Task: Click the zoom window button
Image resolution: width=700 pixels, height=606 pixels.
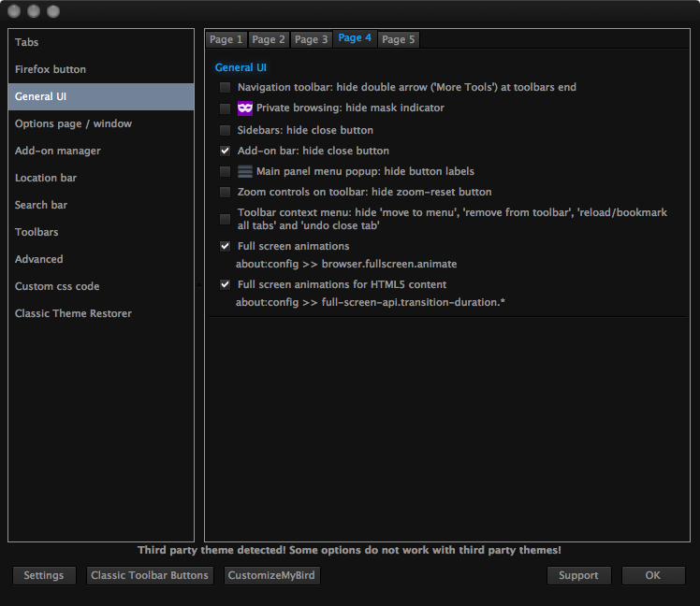Action: [x=53, y=11]
